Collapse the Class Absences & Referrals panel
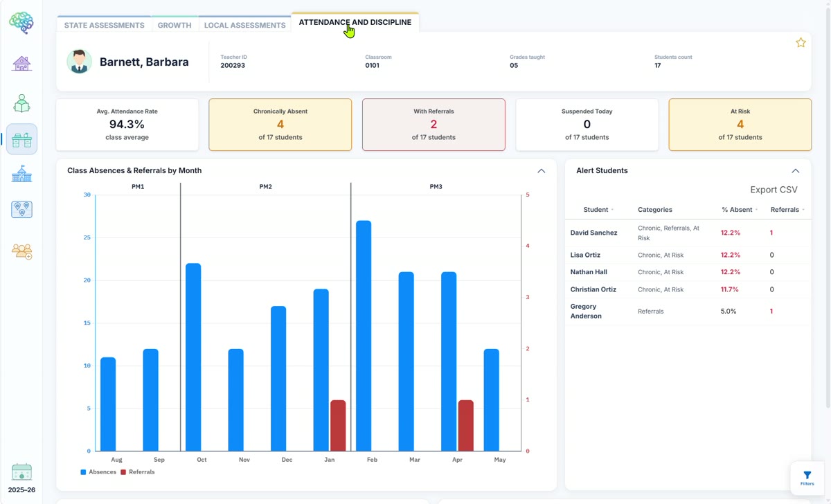831x504 pixels. 542,171
